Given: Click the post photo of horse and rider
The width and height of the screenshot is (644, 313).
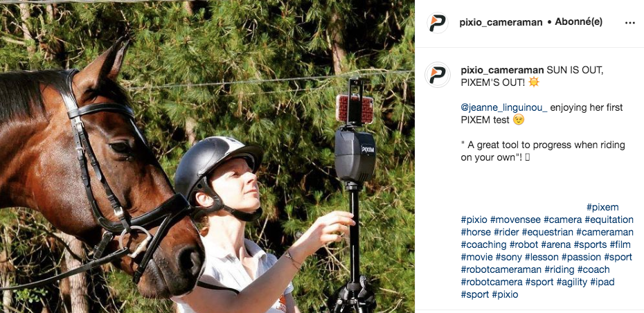Looking at the screenshot, I should (x=207, y=156).
